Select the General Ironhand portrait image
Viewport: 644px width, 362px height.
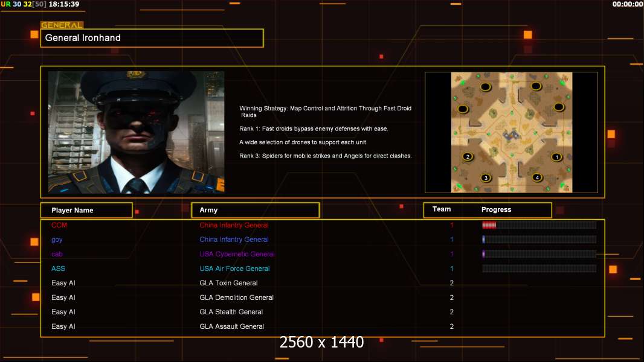[137, 132]
